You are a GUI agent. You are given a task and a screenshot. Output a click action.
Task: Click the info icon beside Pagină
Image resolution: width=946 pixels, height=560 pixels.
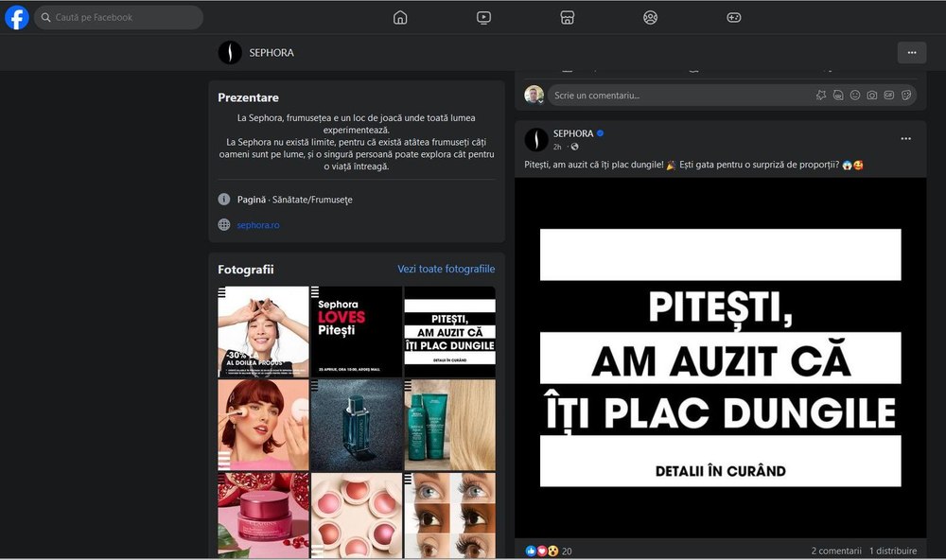(224, 200)
